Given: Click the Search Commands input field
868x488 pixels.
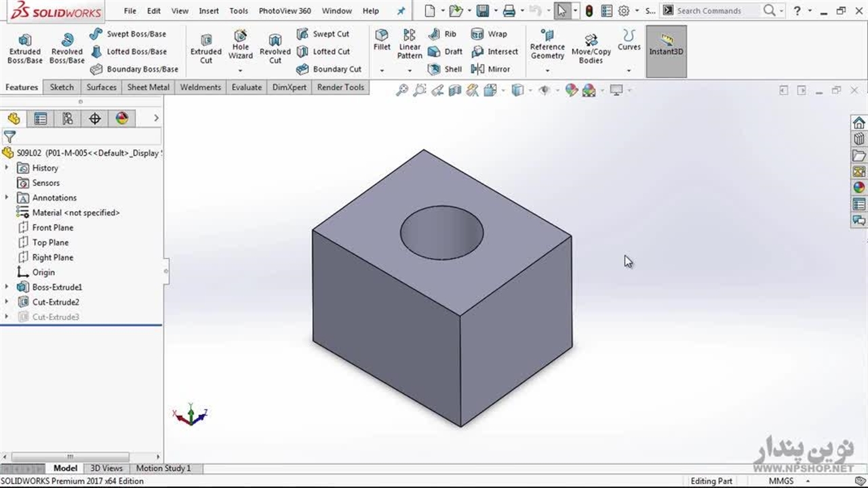Looking at the screenshot, I should tap(717, 11).
